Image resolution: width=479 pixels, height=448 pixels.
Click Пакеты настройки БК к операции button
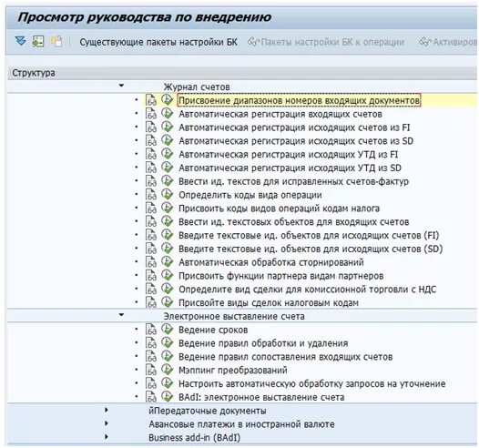326,42
